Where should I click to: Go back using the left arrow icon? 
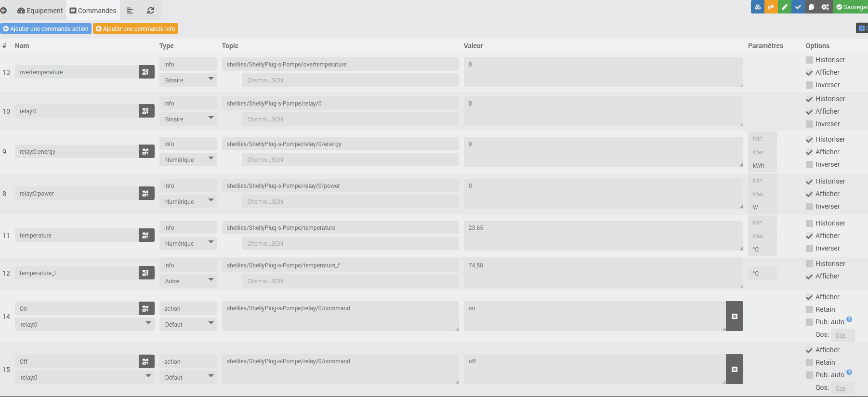click(3, 10)
